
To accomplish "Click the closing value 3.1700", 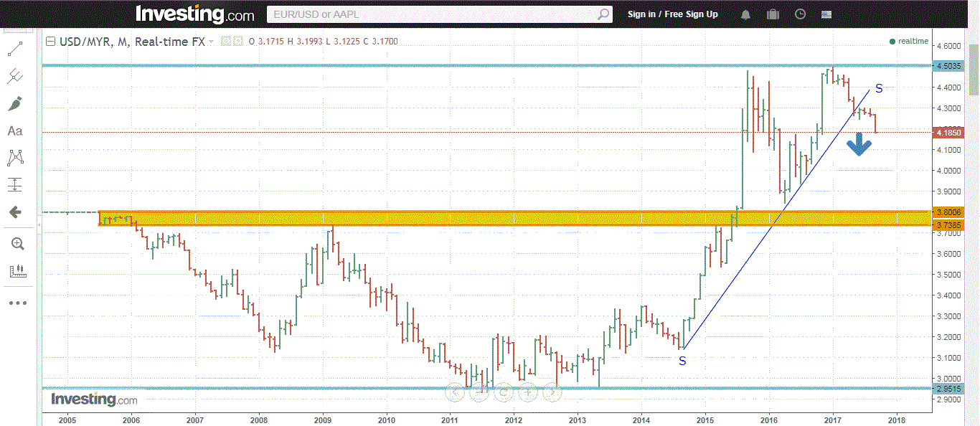I will point(385,42).
